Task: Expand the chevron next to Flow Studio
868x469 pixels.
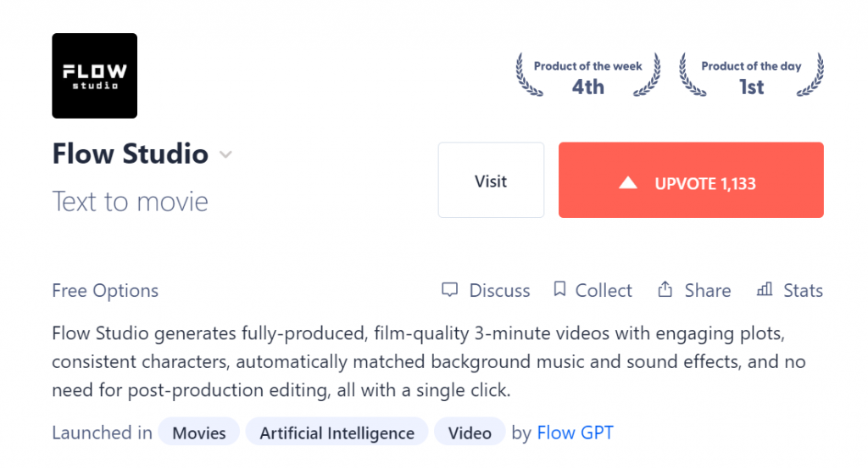Action: click(x=225, y=155)
